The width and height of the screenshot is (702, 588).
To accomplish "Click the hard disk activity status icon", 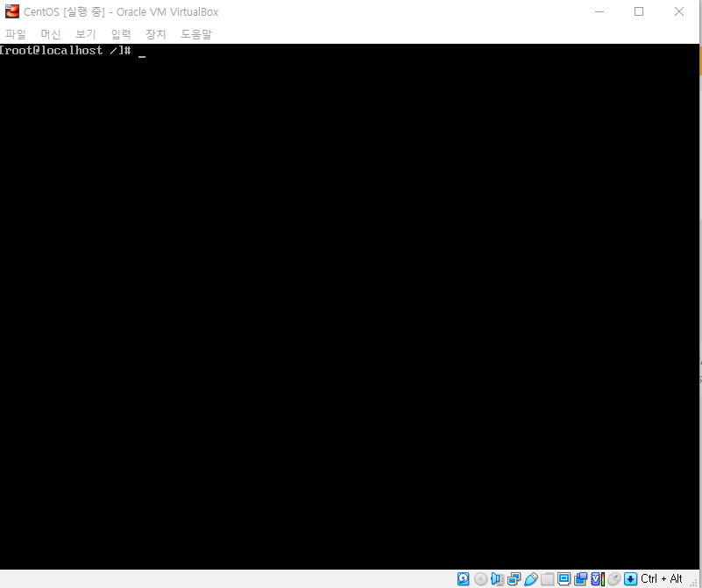I will coord(464,578).
